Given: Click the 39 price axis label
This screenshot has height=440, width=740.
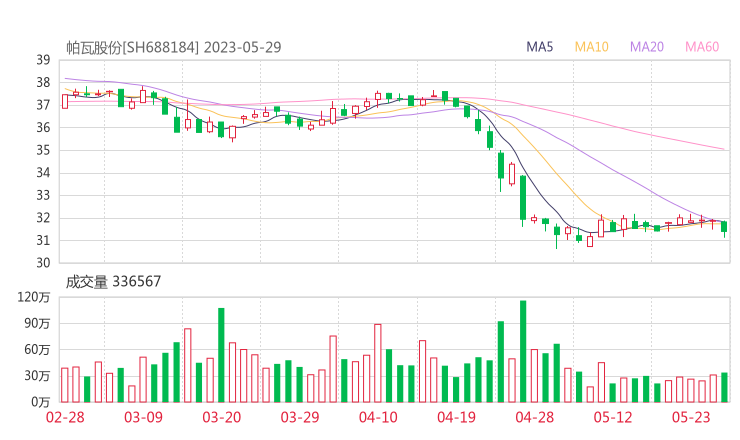Looking at the screenshot, I should coord(43,60).
